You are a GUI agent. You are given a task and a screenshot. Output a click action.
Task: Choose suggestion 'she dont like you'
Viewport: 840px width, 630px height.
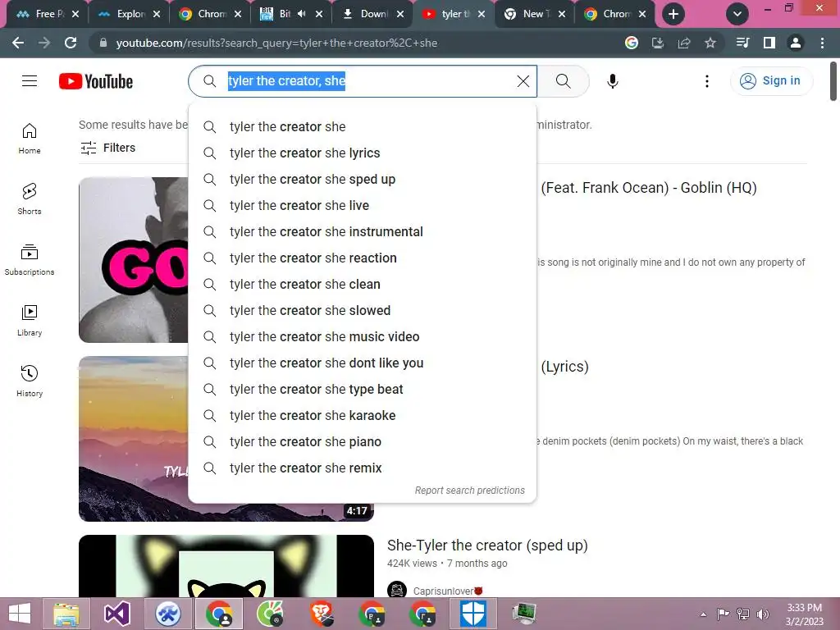pos(362,363)
